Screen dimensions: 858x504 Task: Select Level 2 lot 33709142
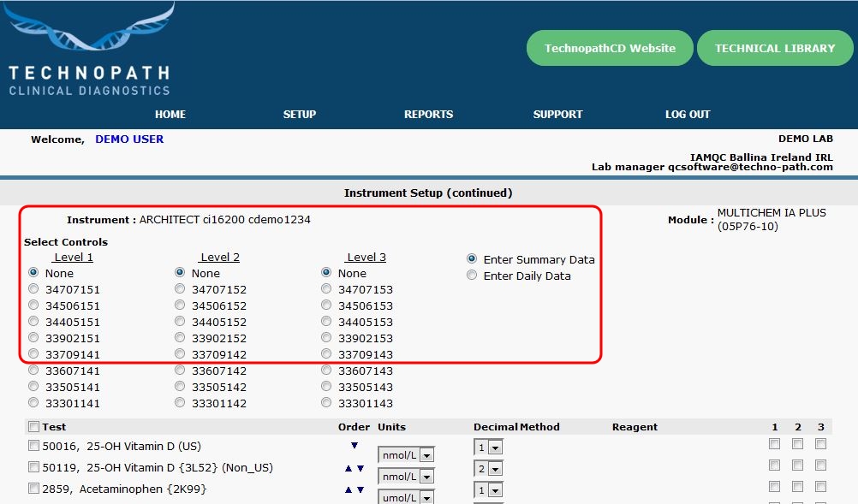180,353
